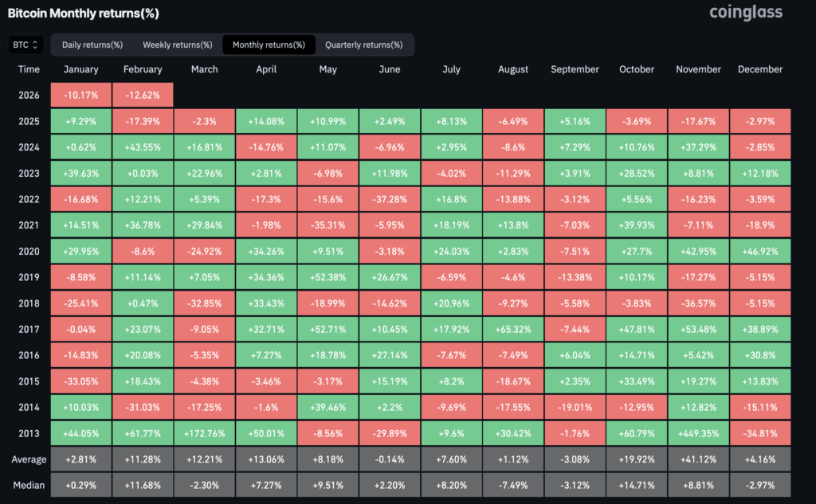
Task: Select the 2026 row label
Action: (29, 95)
